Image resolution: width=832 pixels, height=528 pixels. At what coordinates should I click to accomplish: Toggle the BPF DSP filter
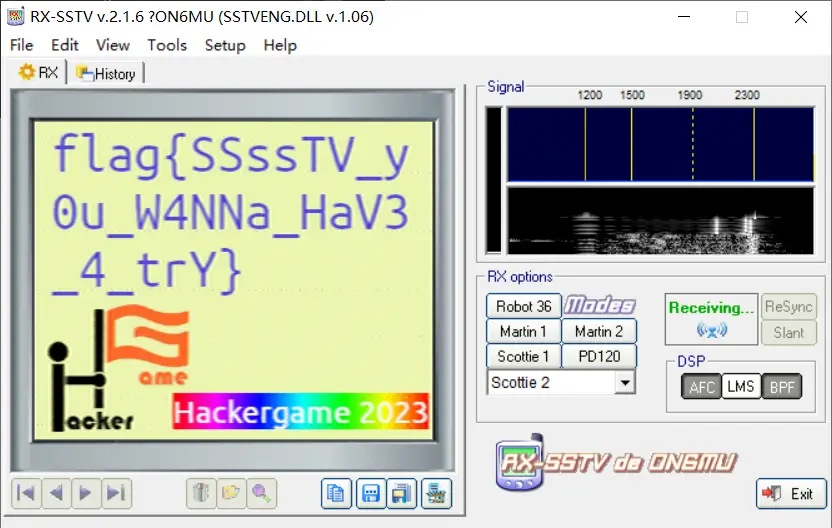(779, 387)
